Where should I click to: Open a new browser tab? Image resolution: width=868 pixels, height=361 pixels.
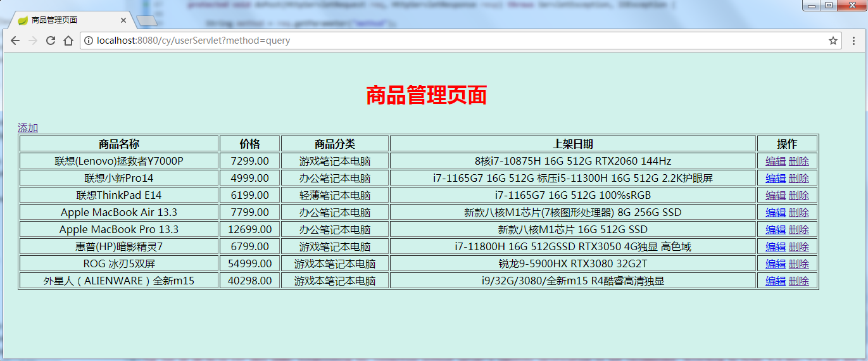click(x=146, y=21)
